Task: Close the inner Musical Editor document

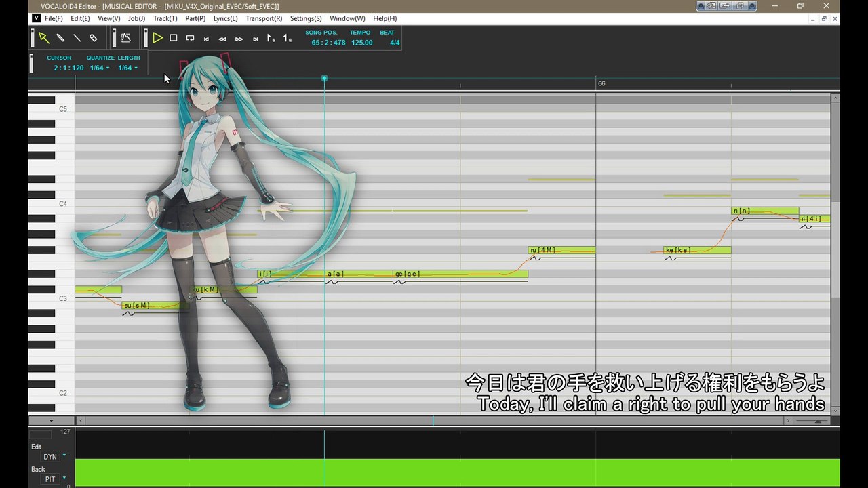Action: pos(835,18)
